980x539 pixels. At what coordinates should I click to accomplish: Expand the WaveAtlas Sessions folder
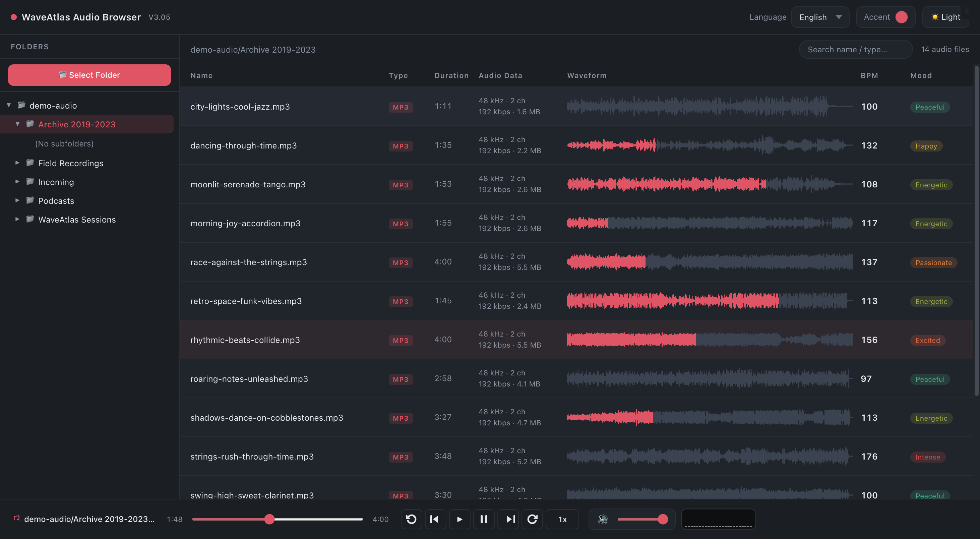[17, 219]
